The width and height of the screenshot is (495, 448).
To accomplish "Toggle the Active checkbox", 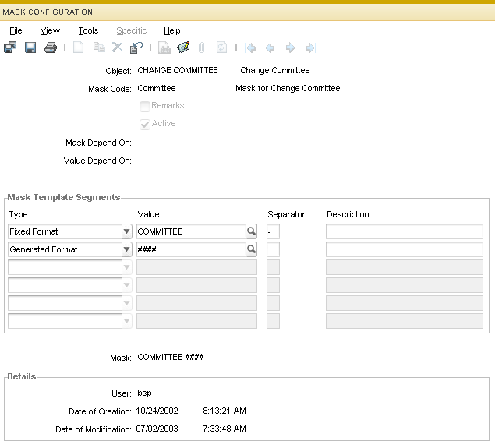I will coord(144,124).
